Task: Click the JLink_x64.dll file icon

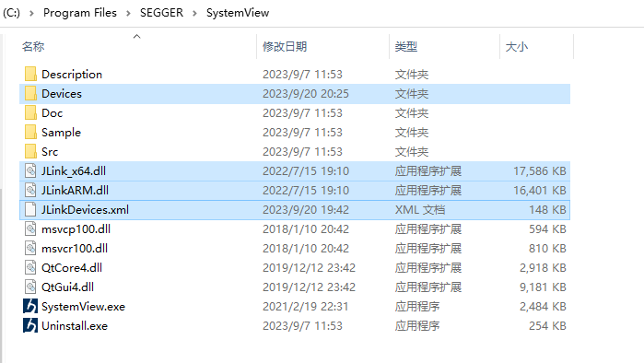Action: (x=30, y=170)
